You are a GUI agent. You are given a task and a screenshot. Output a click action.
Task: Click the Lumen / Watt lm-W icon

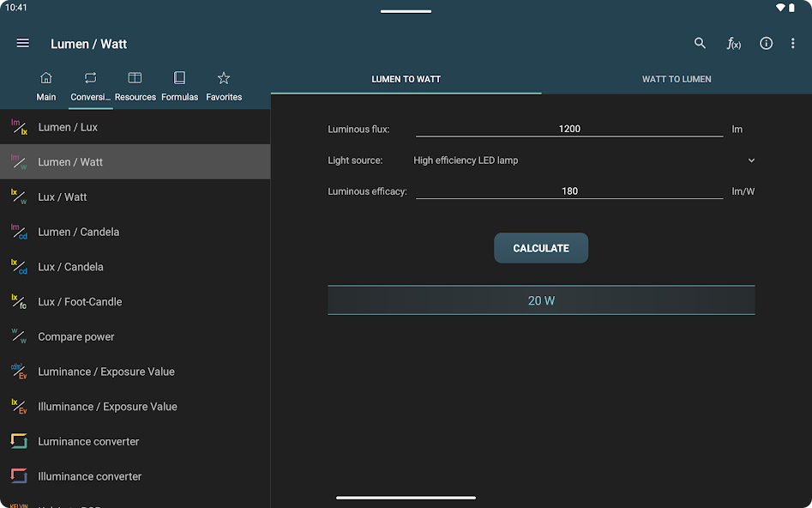pos(19,161)
